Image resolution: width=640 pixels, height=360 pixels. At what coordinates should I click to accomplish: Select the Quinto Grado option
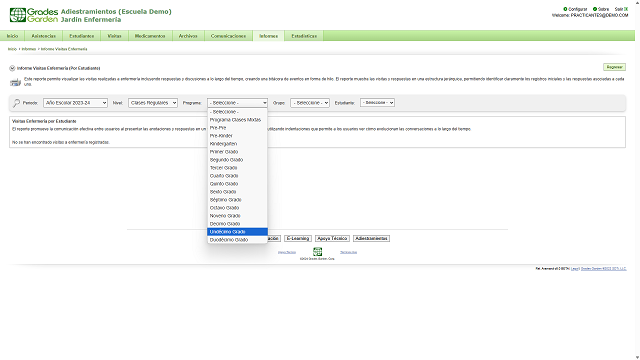click(x=237, y=184)
